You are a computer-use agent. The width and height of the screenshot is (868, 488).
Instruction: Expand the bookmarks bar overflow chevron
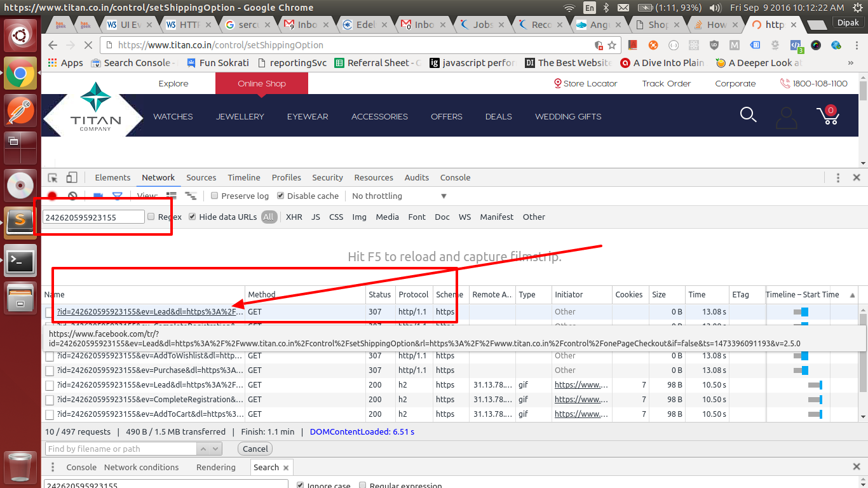click(x=851, y=63)
